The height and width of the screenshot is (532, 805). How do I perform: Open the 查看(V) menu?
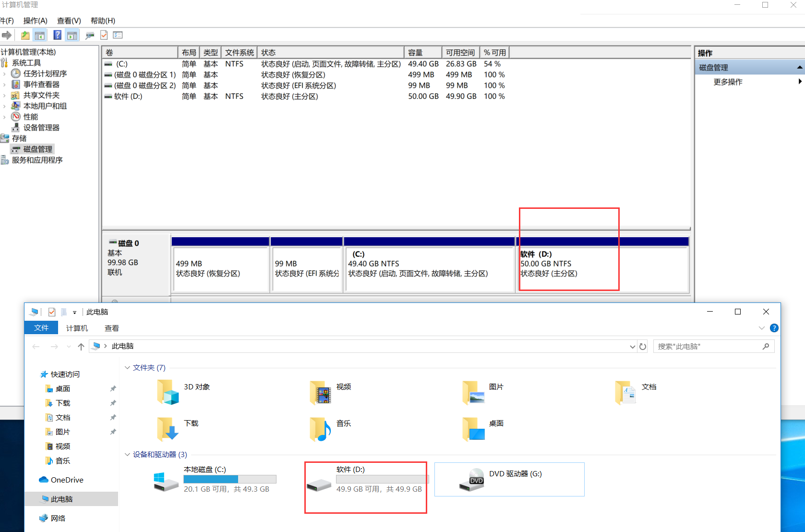(69, 21)
